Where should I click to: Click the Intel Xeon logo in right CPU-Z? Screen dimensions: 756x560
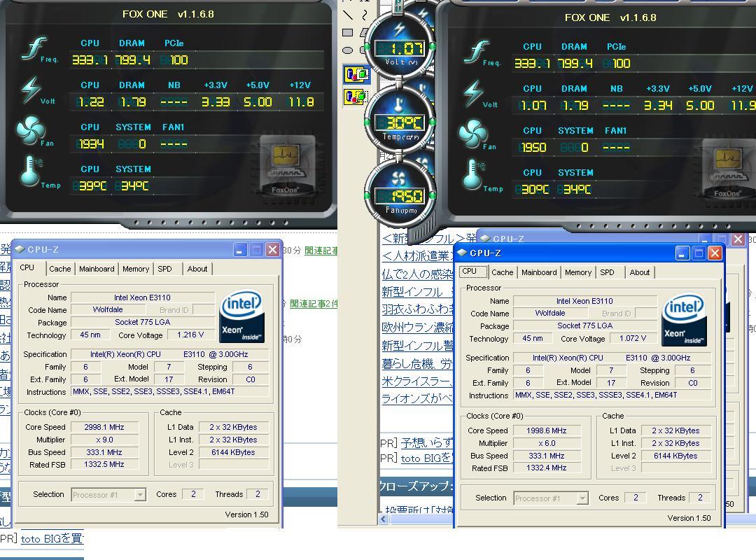[x=684, y=319]
